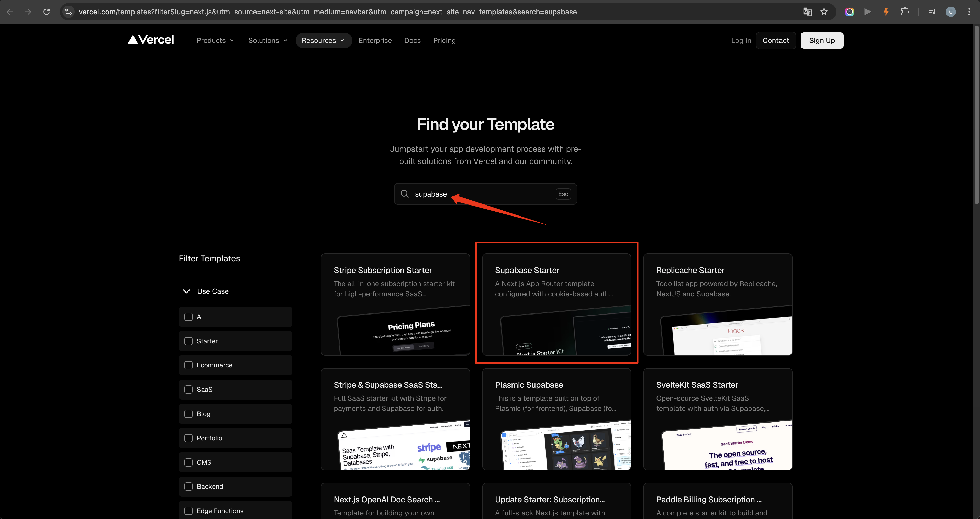Screen dimensions: 980x519
Task: Open the Resources dropdown
Action: (323, 40)
